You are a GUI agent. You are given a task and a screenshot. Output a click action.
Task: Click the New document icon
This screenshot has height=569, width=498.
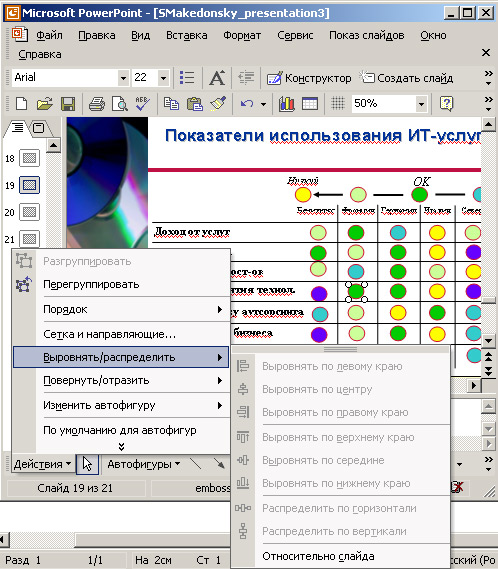click(x=21, y=104)
